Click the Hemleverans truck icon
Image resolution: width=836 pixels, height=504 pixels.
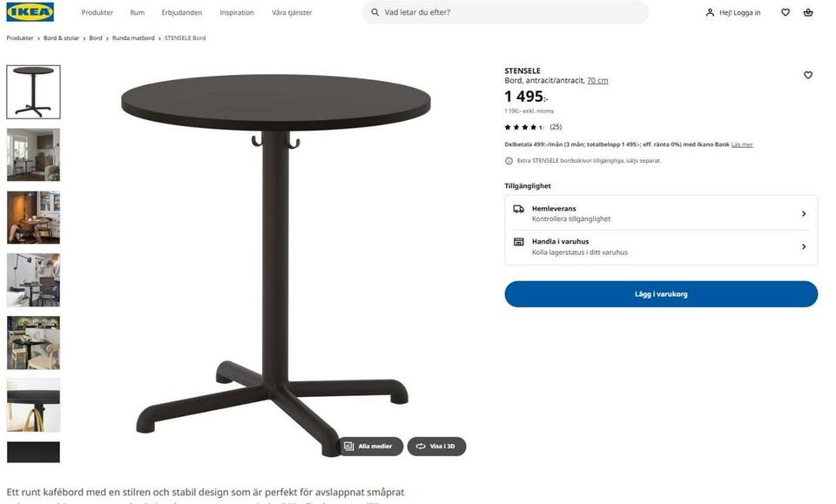point(518,209)
